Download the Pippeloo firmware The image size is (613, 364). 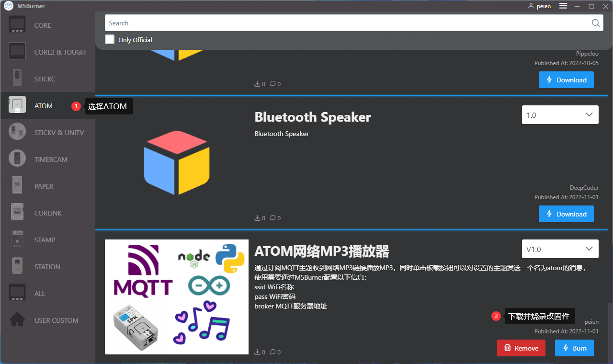tap(566, 80)
